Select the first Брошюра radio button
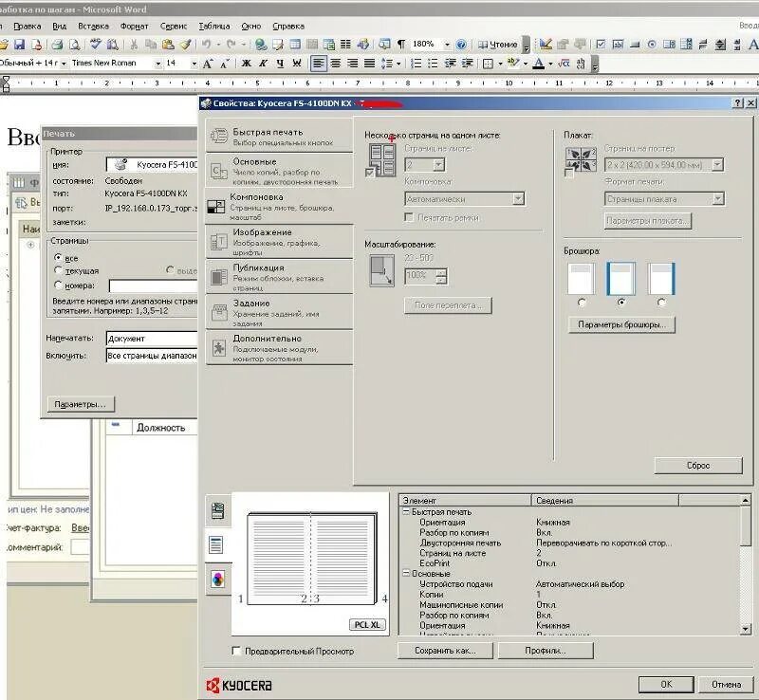The image size is (759, 700). (582, 303)
